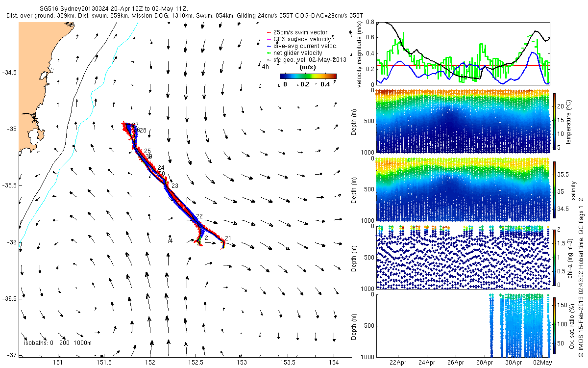This screenshot has height=368, width=588.
Task: Click legend entry 'dive-avg current veloc.'
Action: [x=306, y=46]
